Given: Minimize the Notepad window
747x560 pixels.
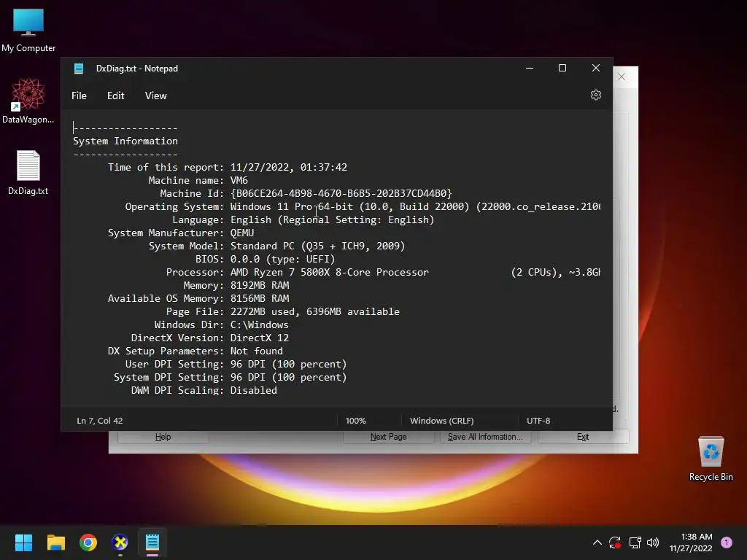Looking at the screenshot, I should (530, 68).
